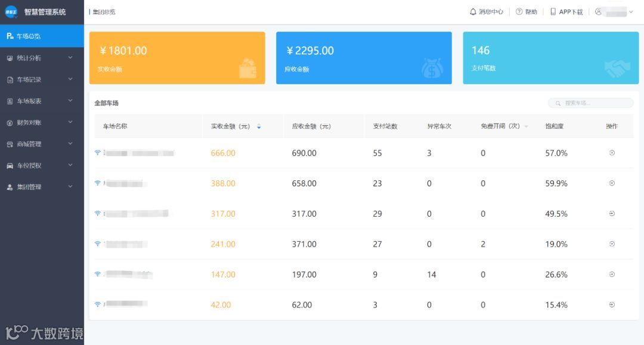
Task: Click the search magnifier icon
Action: 558,103
